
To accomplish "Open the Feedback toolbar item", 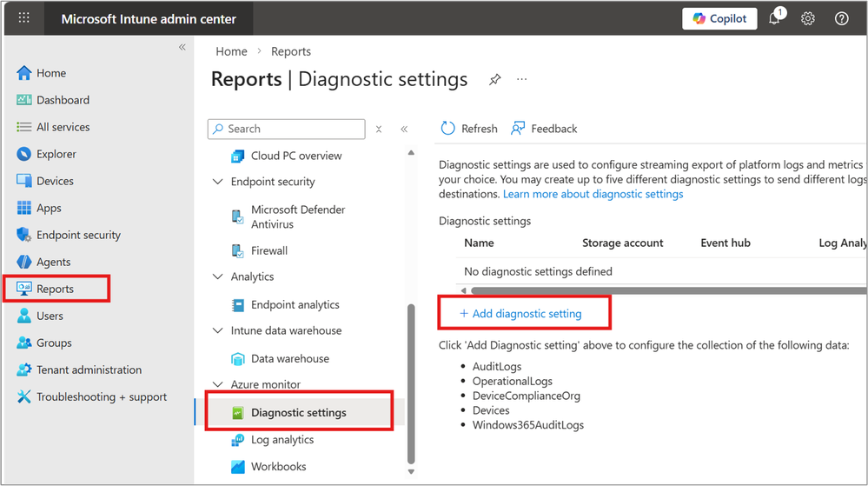I will [544, 129].
